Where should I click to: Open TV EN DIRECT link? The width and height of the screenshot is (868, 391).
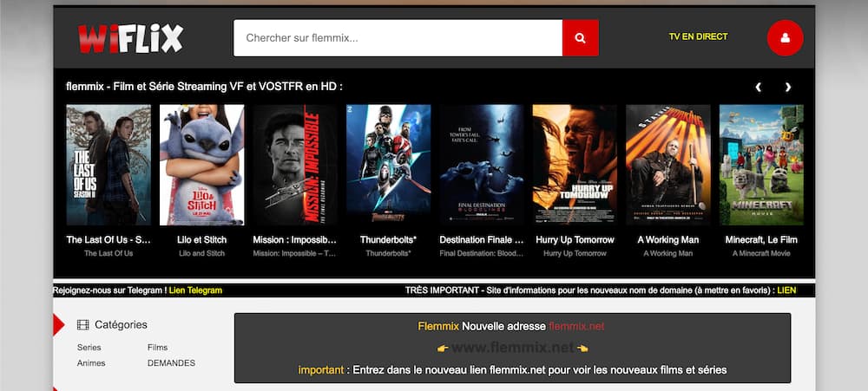click(698, 36)
